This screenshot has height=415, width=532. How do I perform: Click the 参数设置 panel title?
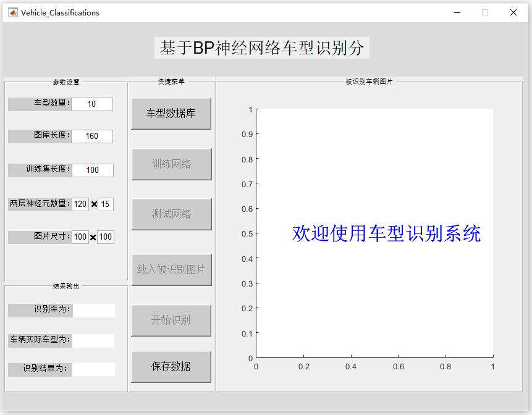[x=66, y=82]
